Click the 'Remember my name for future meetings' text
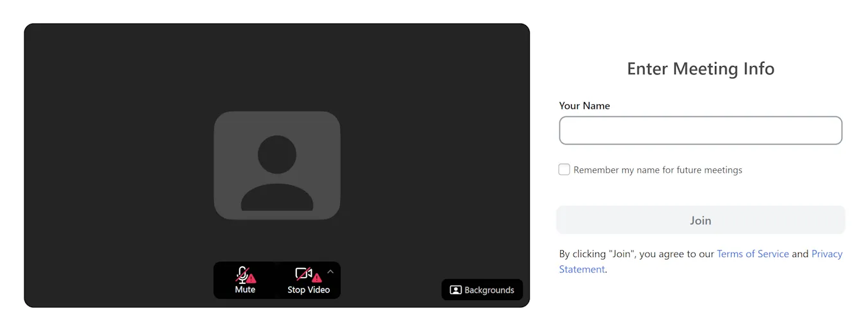868x329 pixels. pyautogui.click(x=658, y=170)
